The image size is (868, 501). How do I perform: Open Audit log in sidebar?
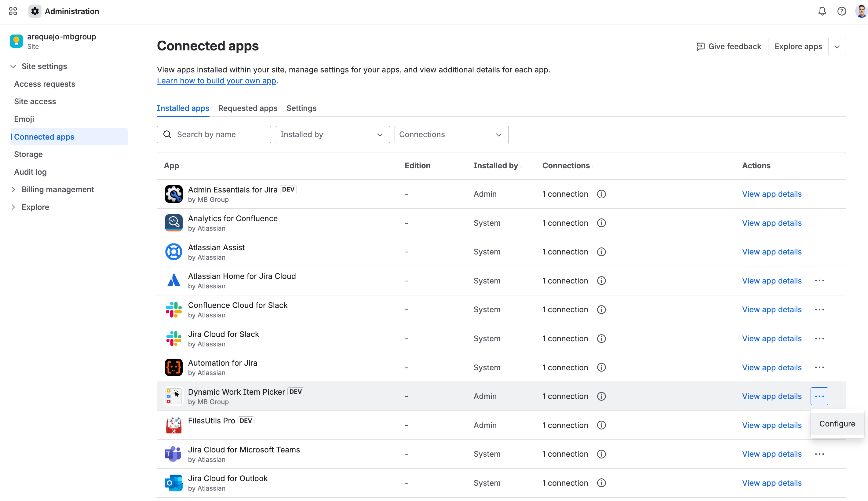(x=31, y=172)
